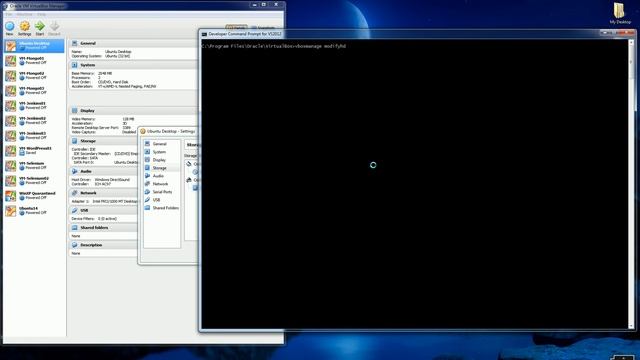Open Settings from the VirtualBox toolbar
Image resolution: width=640 pixels, height=360 pixels.
point(24,28)
